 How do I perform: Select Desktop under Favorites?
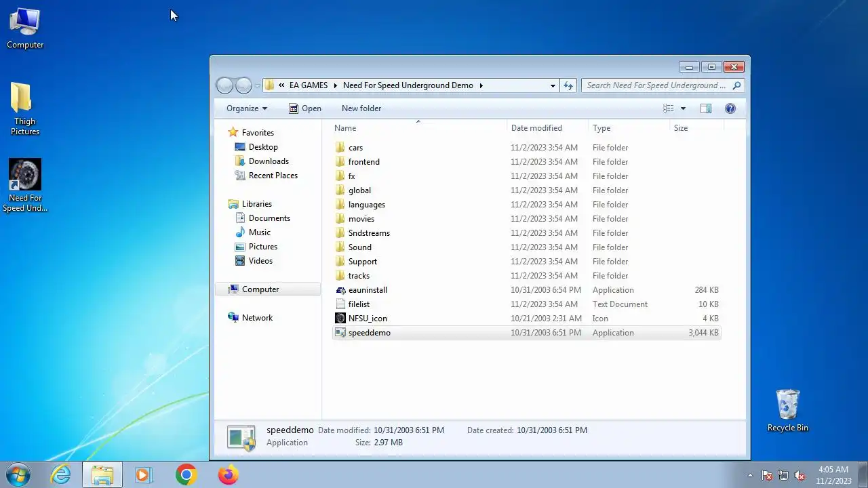(x=263, y=147)
